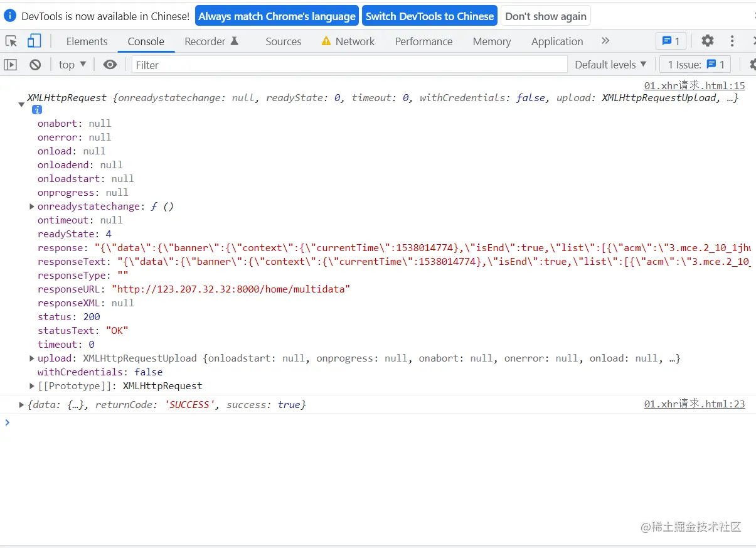756x548 pixels.
Task: Dismiss with Don't show again button
Action: click(x=546, y=16)
